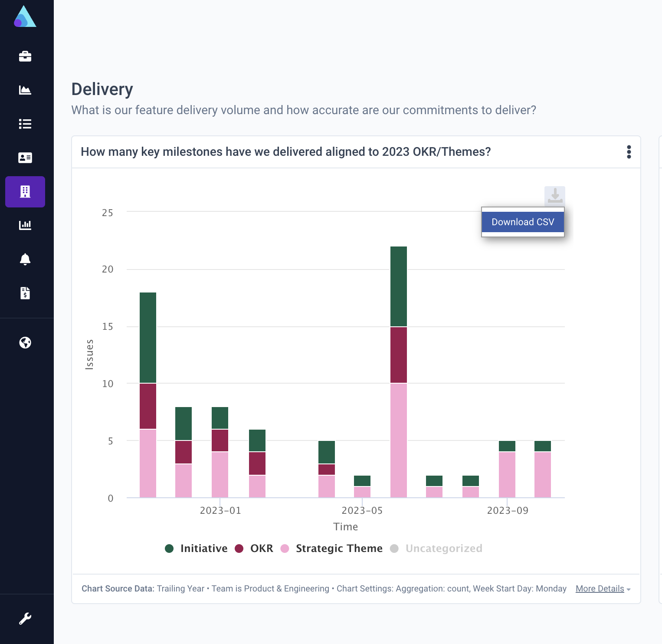
Task: Click the briefcase icon in sidebar
Action: tap(25, 56)
